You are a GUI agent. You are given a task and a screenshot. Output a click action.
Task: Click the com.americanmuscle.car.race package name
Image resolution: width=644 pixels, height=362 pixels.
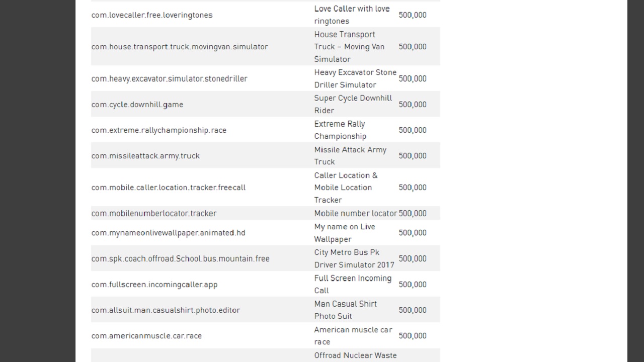(x=146, y=336)
